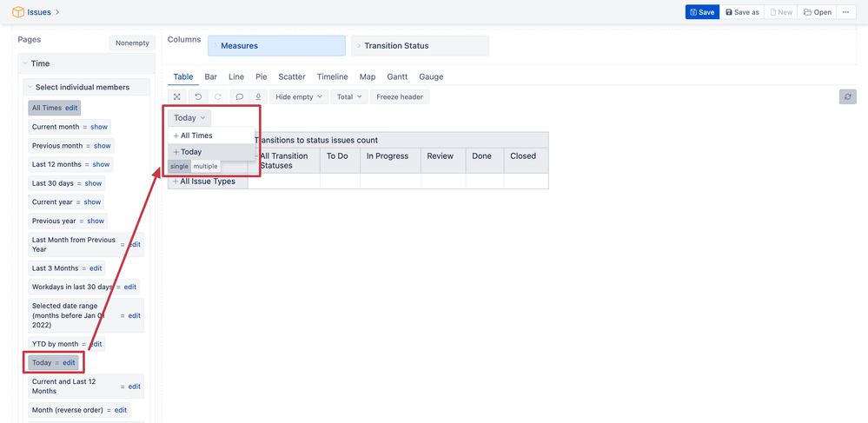Choose All Times in the dropdown list
868x423 pixels.
[x=196, y=135]
